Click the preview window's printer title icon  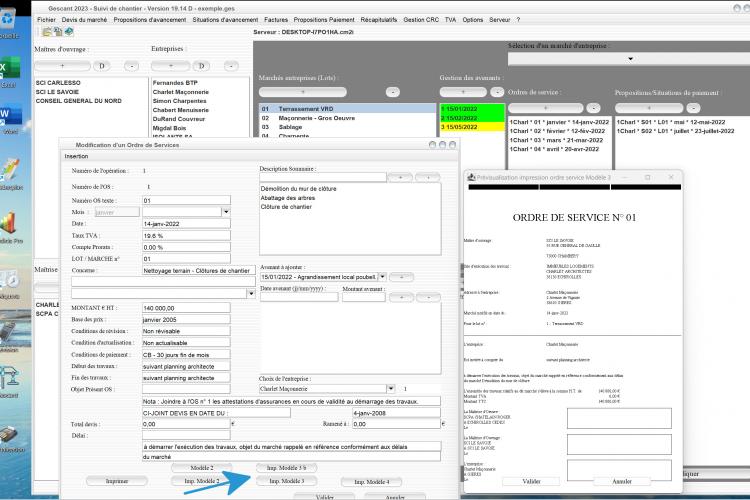click(471, 177)
